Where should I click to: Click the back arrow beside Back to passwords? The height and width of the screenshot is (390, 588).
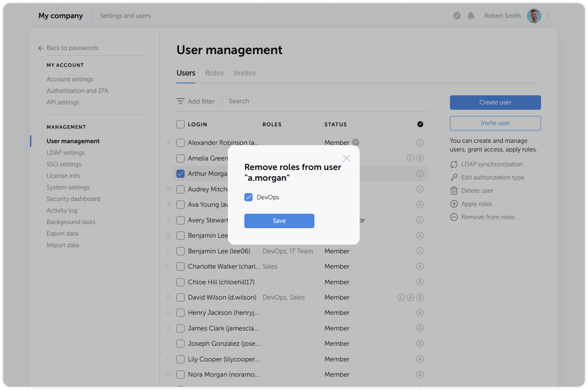point(41,48)
